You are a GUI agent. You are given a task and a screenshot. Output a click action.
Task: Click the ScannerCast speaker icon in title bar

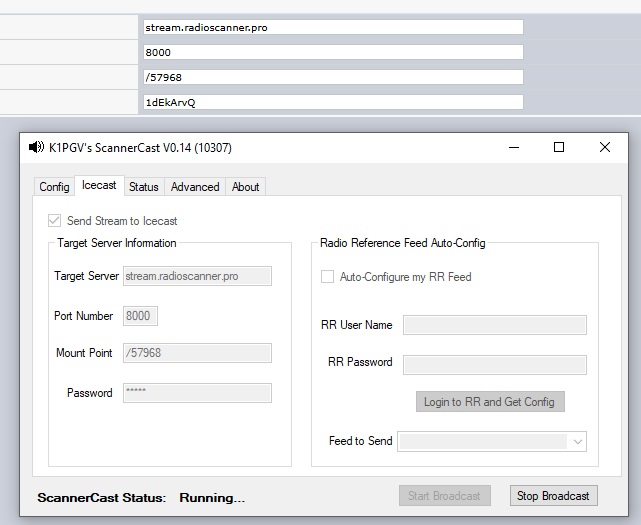[x=36, y=147]
